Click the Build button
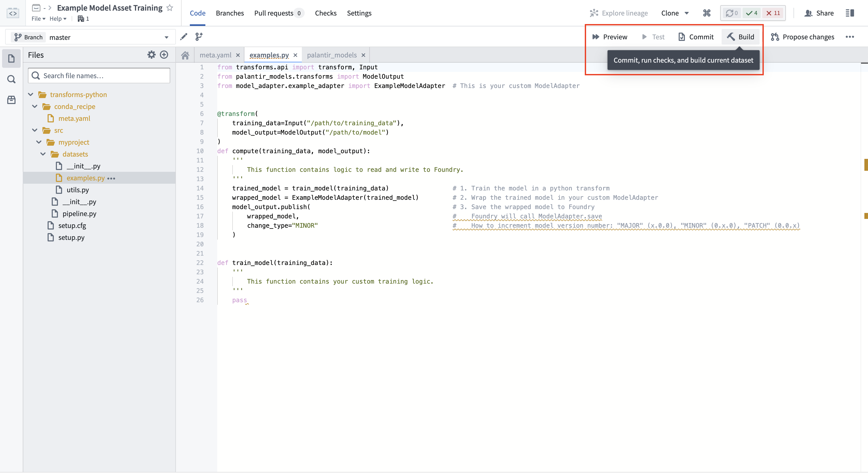The height and width of the screenshot is (473, 868). pyautogui.click(x=740, y=37)
